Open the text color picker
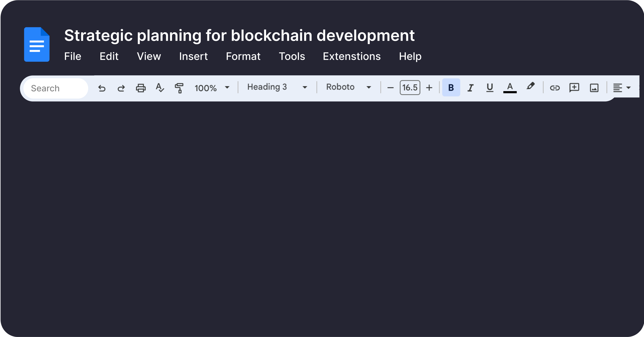 pos(510,88)
